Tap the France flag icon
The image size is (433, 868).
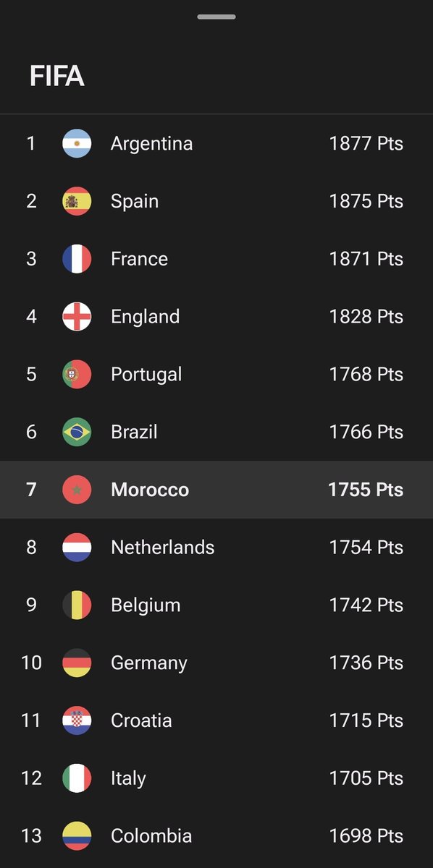coord(77,259)
